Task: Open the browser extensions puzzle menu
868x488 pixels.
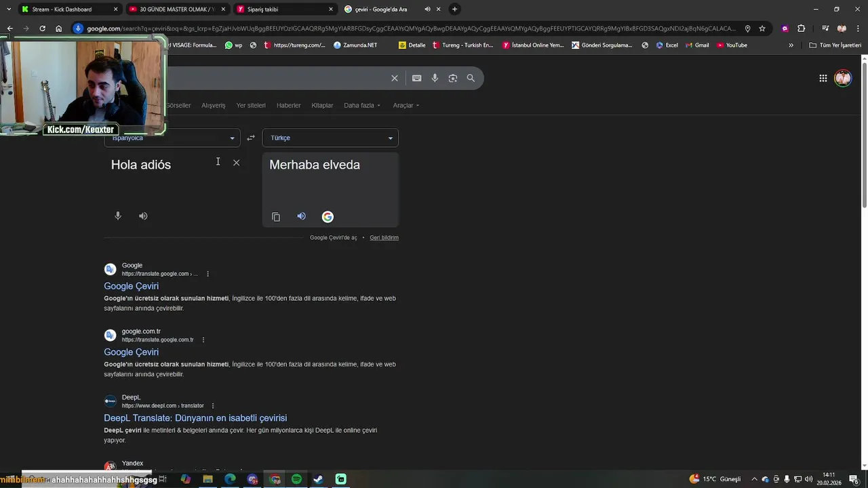Action: coord(801,28)
